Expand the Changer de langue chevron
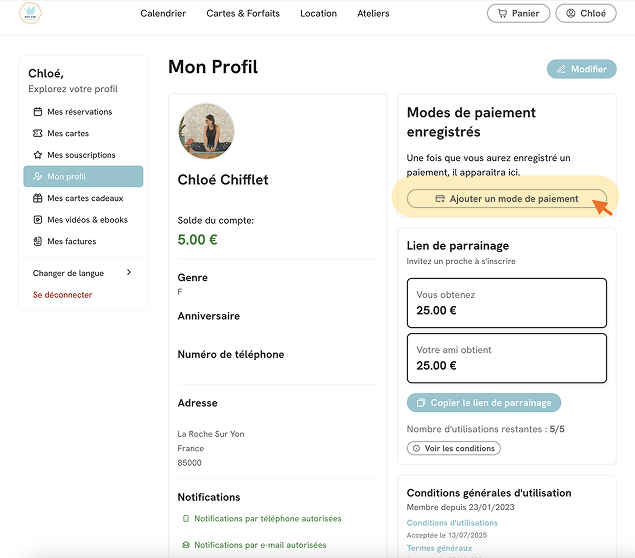635x558 pixels. [128, 273]
